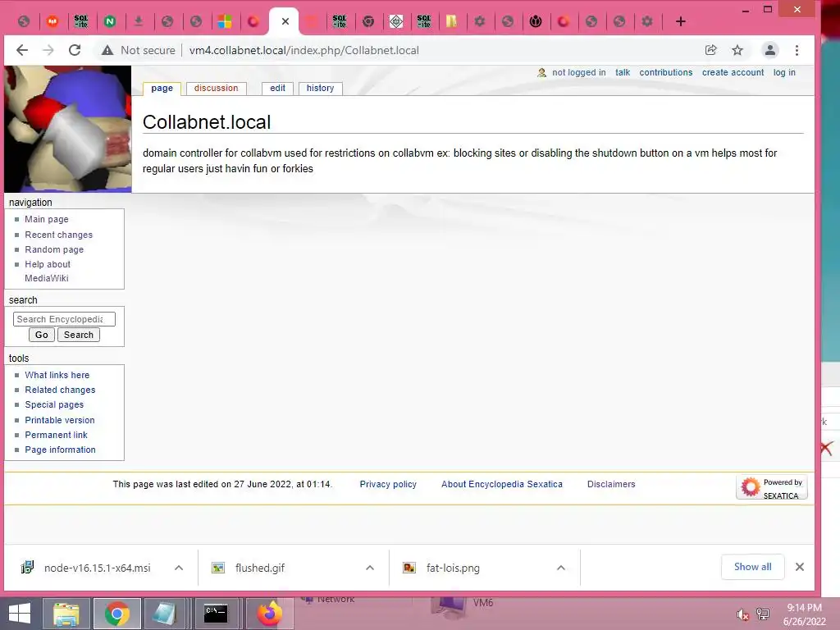This screenshot has height=630, width=840.
Task: Click the wiki logo image
Action: (67, 129)
